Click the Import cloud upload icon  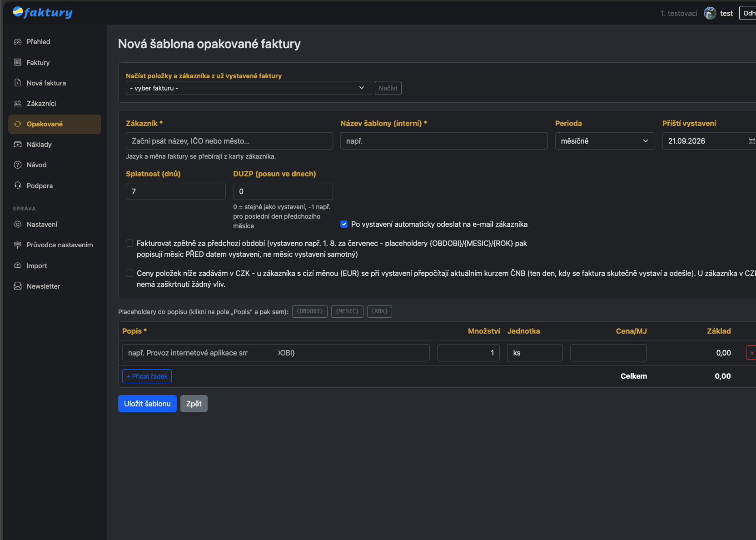pyautogui.click(x=18, y=265)
